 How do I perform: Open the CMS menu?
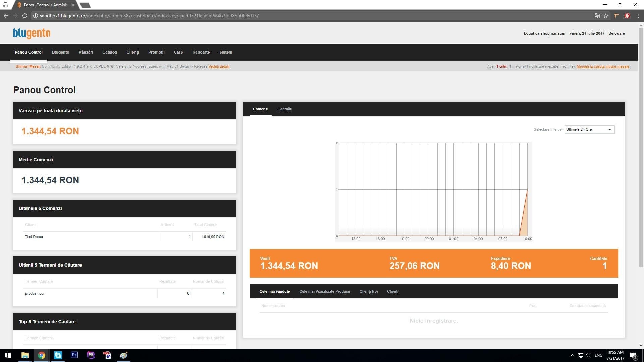tap(178, 52)
